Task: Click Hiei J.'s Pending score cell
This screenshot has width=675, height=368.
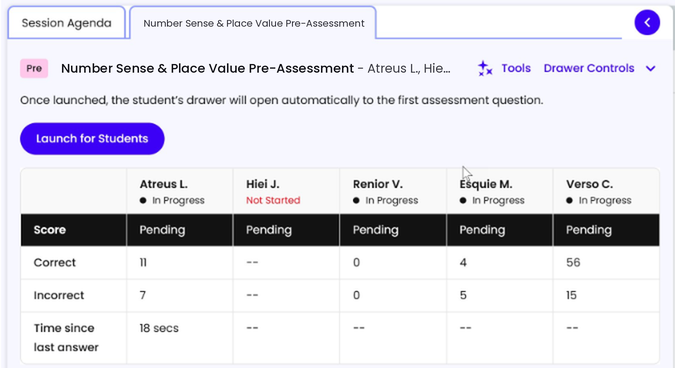Action: [286, 230]
